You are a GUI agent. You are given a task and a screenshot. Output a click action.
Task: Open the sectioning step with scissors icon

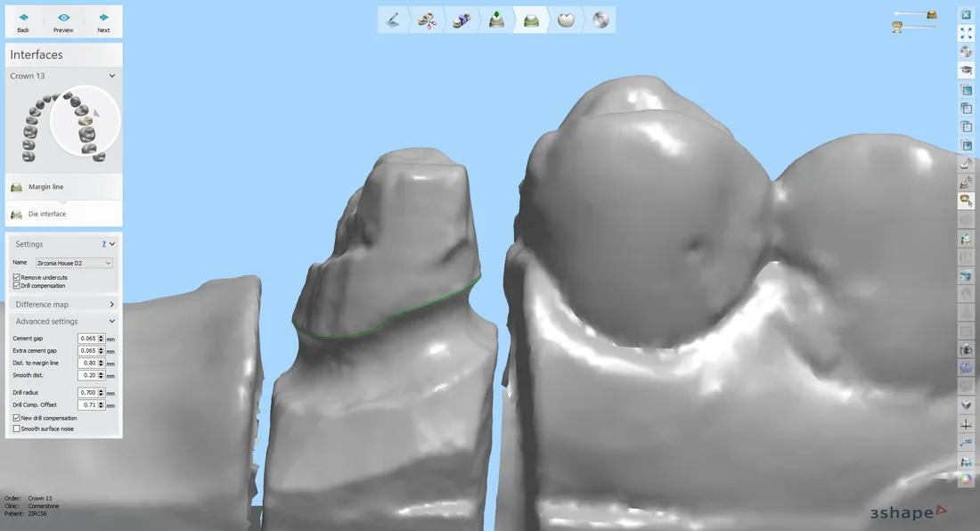pyautogui.click(x=427, y=20)
